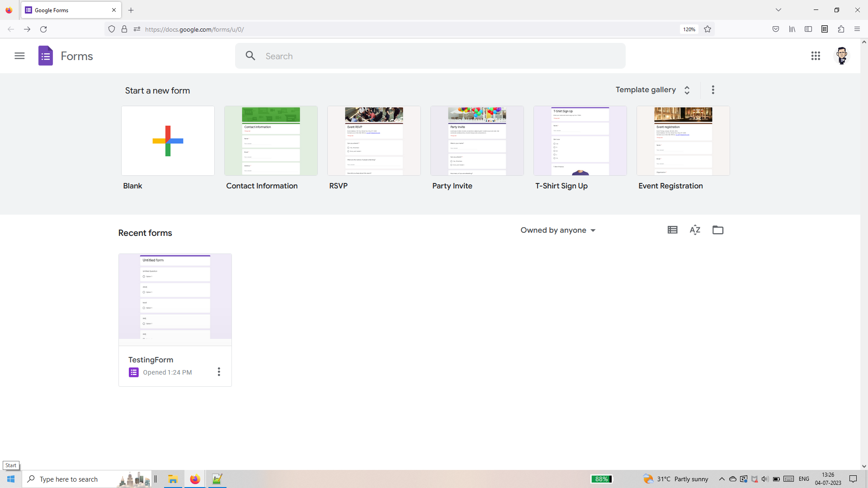Click the TestingForm title text
Screen dimensions: 868x488
[151, 360]
